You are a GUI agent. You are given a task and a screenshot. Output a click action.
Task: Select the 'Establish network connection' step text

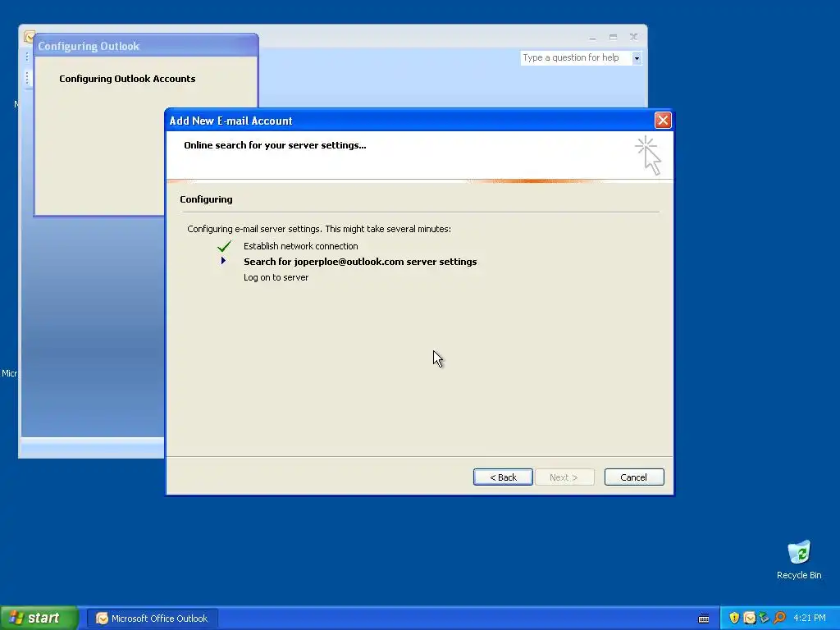[x=300, y=246]
